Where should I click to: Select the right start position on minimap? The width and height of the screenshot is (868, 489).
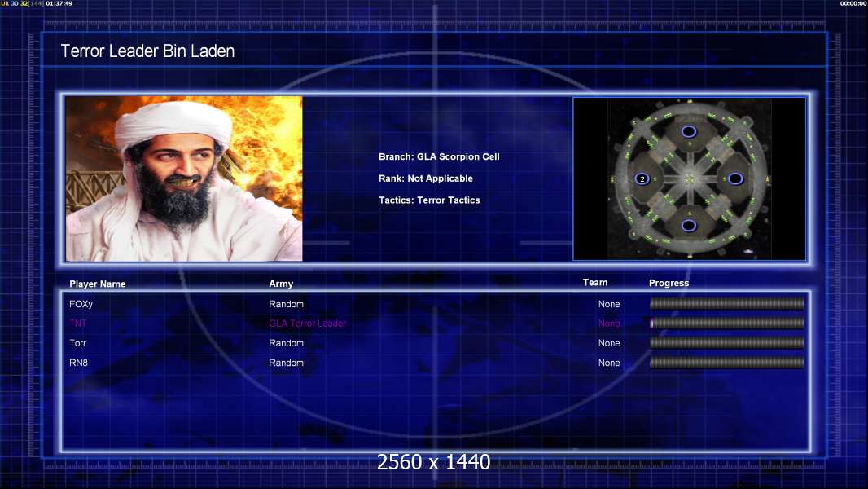pyautogui.click(x=735, y=178)
